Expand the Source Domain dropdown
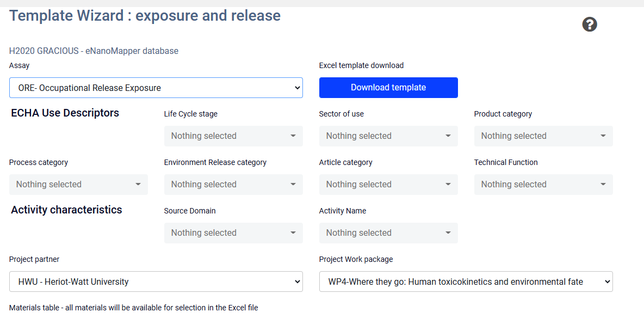 point(233,233)
